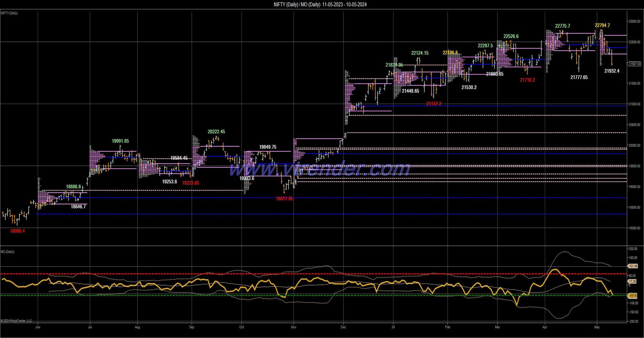Click the 18646.7 price label
The width and height of the screenshot is (644, 338).
(x=78, y=207)
